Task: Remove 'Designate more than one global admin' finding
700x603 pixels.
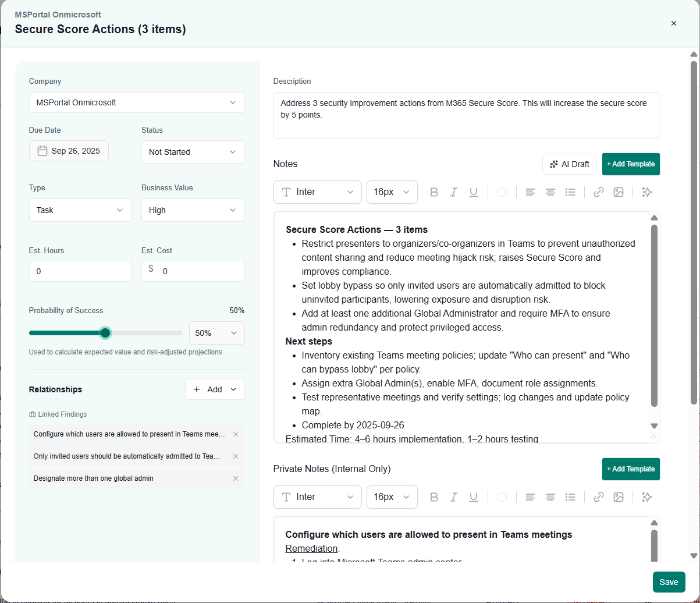Action: coord(236,478)
